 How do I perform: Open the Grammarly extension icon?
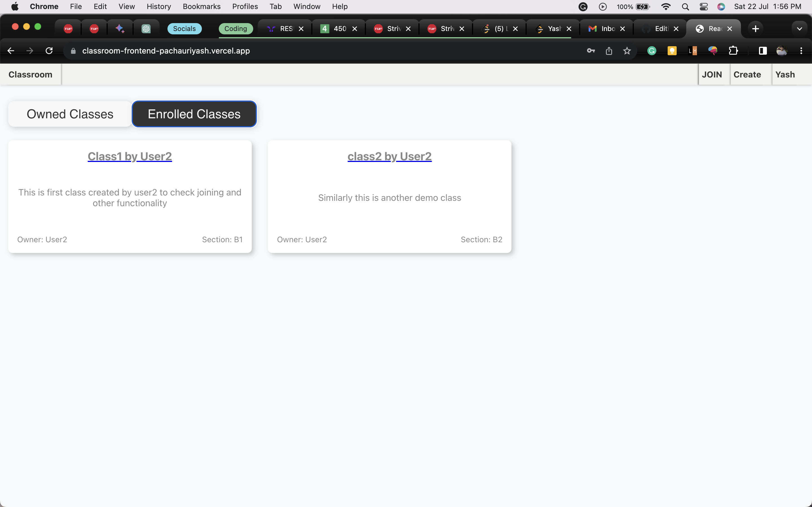click(651, 51)
